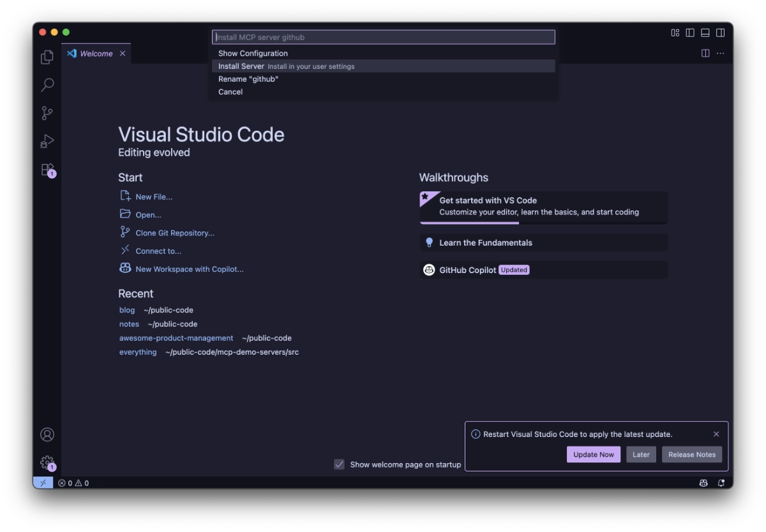766x532 pixels.
Task: Open Get started with VS Code walkthrough
Action: 543,207
